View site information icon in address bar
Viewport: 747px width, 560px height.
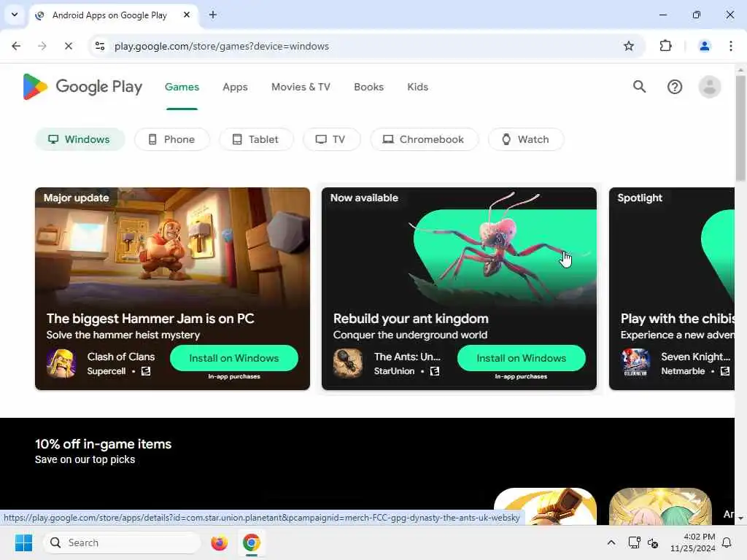[x=100, y=46]
